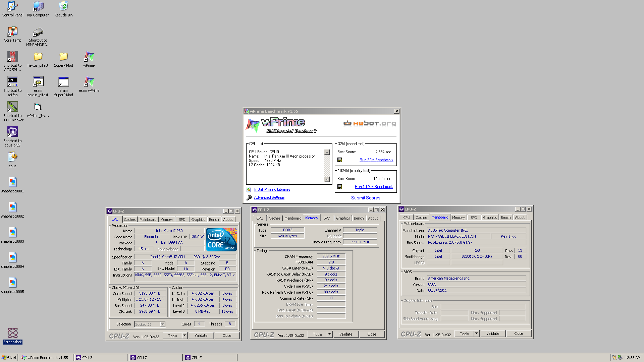The image size is (644, 362).
Task: Switch to wPrime Benchmark taskbar button
Action: 46,358
